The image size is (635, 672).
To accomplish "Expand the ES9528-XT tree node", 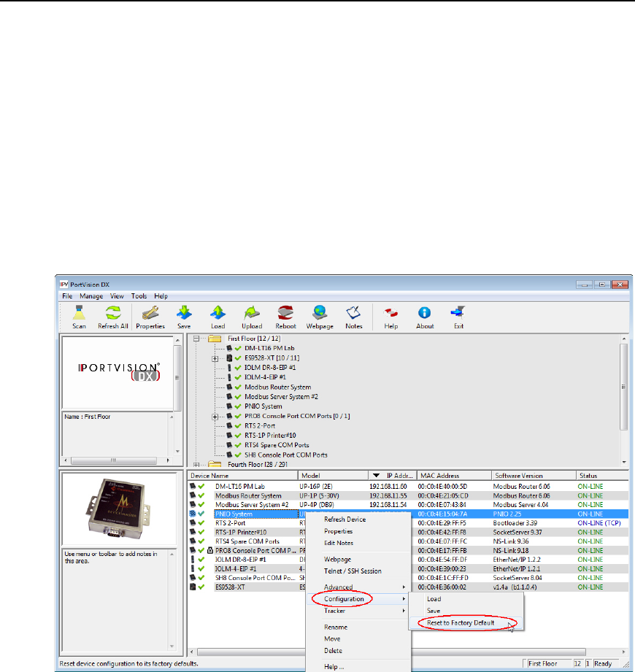I will 215,358.
